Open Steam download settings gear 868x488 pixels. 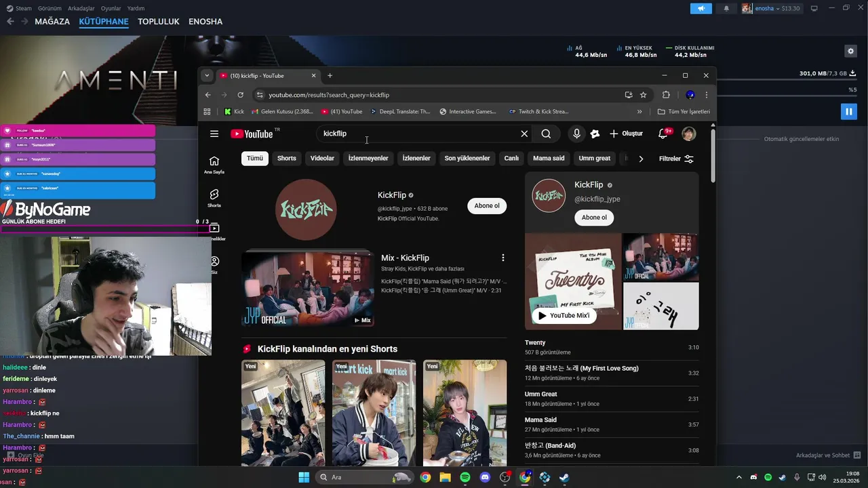(850, 51)
